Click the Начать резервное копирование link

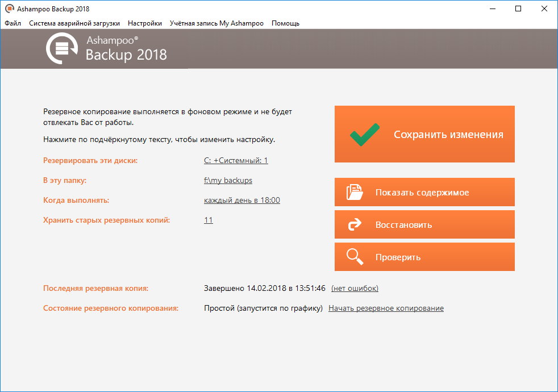(386, 308)
